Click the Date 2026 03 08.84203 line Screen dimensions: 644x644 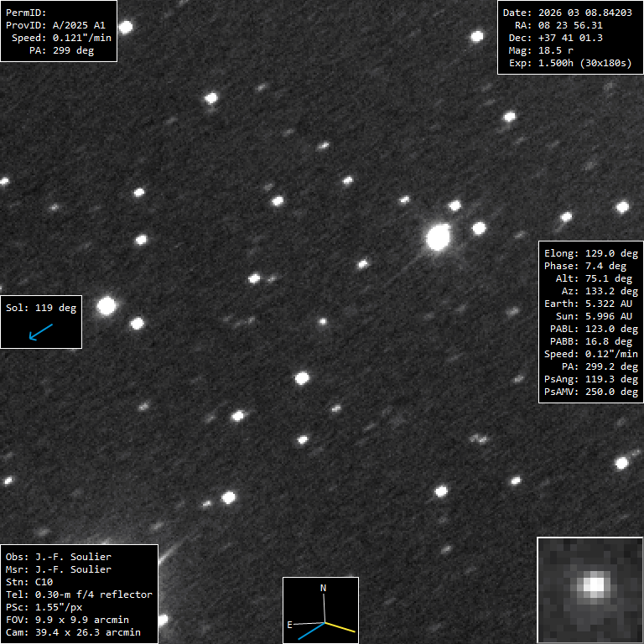[567, 13]
